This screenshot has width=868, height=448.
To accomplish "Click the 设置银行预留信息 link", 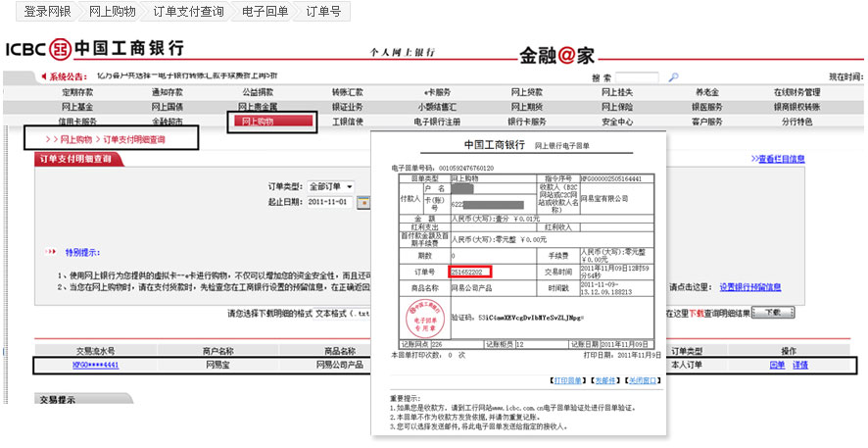I will (750, 287).
